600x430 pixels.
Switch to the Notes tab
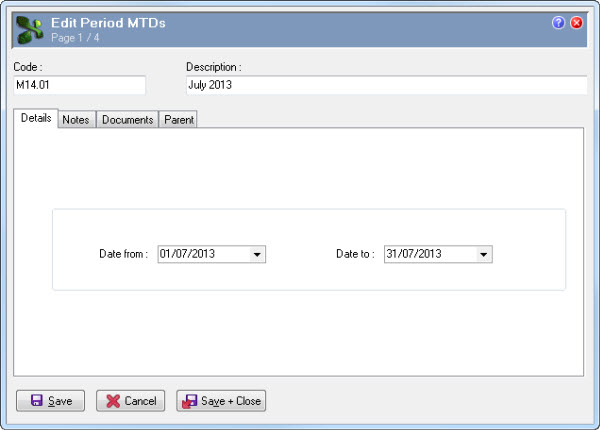pos(76,120)
